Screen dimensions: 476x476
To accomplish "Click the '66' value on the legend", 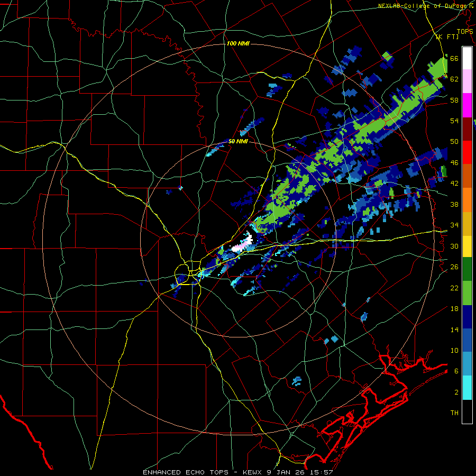I will pos(454,59).
